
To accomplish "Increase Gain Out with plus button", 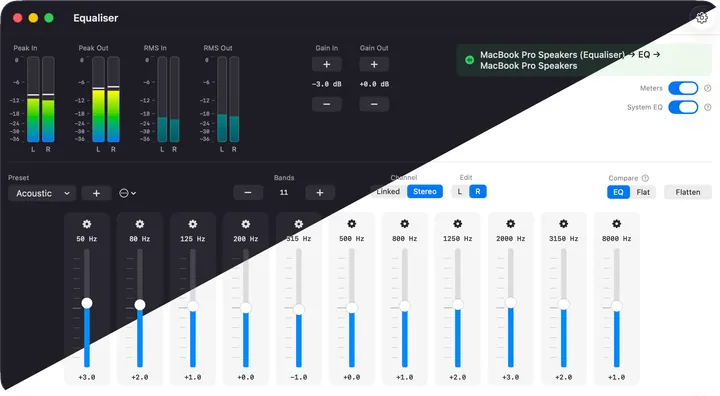I will [374, 64].
